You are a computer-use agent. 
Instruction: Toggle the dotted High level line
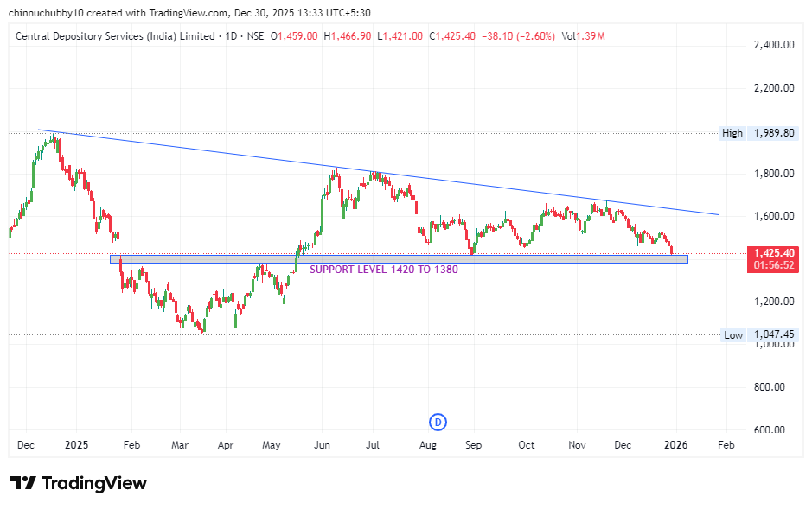[x=346, y=133]
